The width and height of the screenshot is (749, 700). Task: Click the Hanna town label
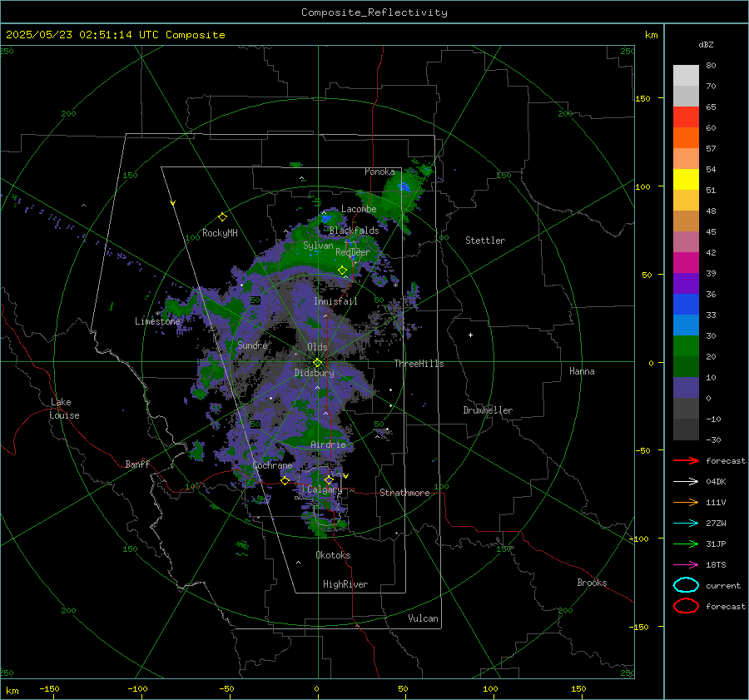pos(582,371)
